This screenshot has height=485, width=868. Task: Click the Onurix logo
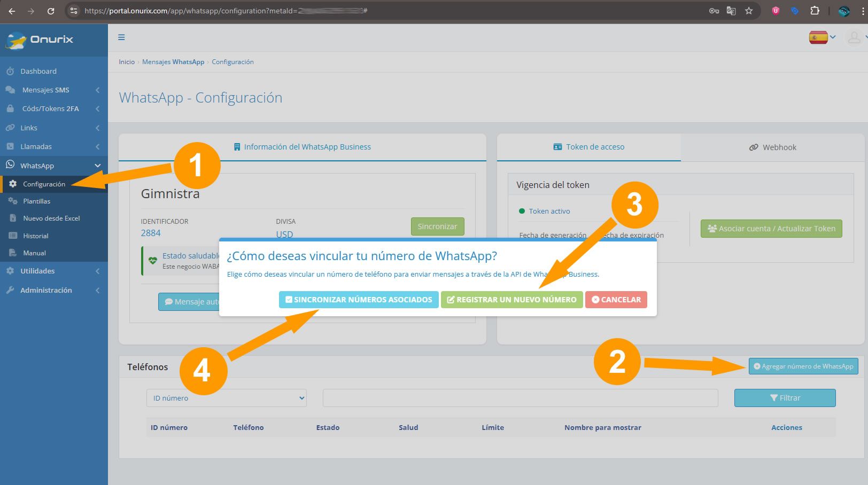(x=40, y=40)
